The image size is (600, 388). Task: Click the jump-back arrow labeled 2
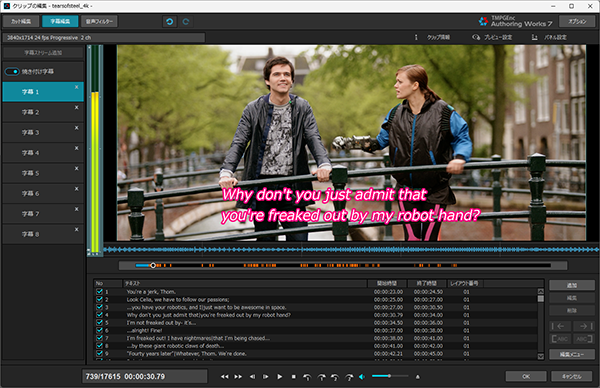point(335,377)
